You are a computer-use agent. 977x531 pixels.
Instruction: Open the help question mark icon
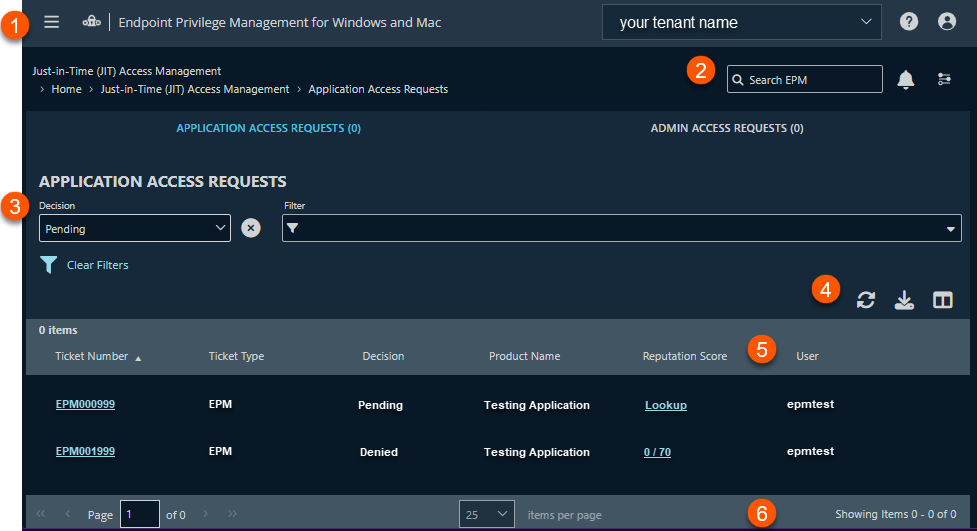tap(908, 22)
